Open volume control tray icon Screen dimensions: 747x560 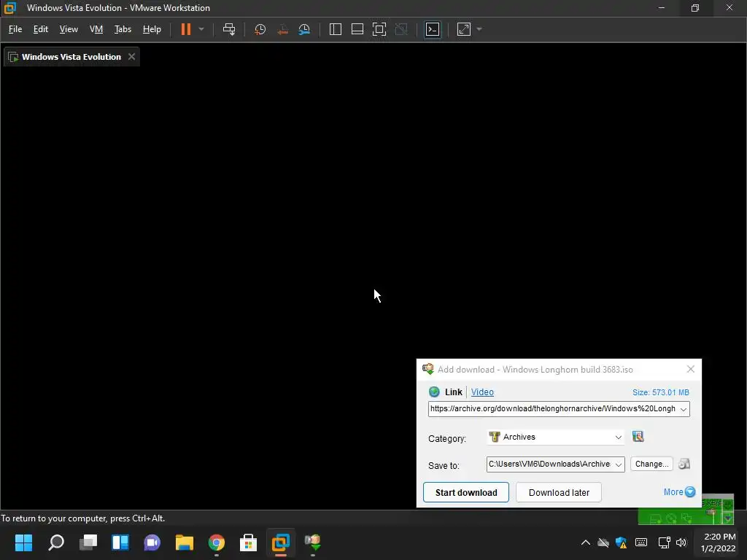(681, 542)
